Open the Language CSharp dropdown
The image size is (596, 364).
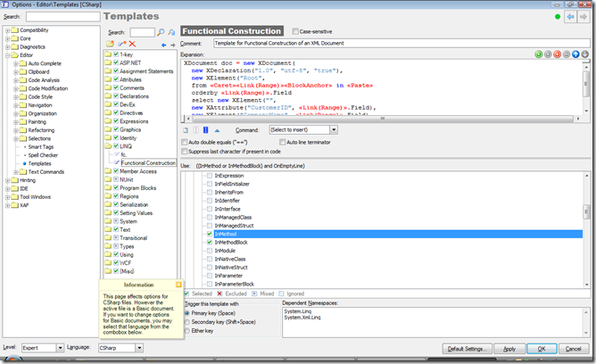pos(139,348)
